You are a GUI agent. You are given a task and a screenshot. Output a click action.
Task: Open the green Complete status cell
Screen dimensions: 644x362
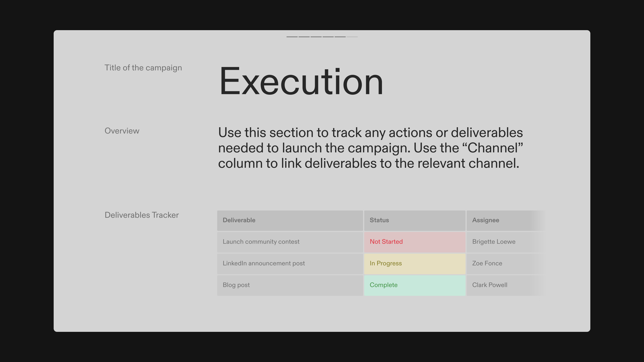(415, 285)
